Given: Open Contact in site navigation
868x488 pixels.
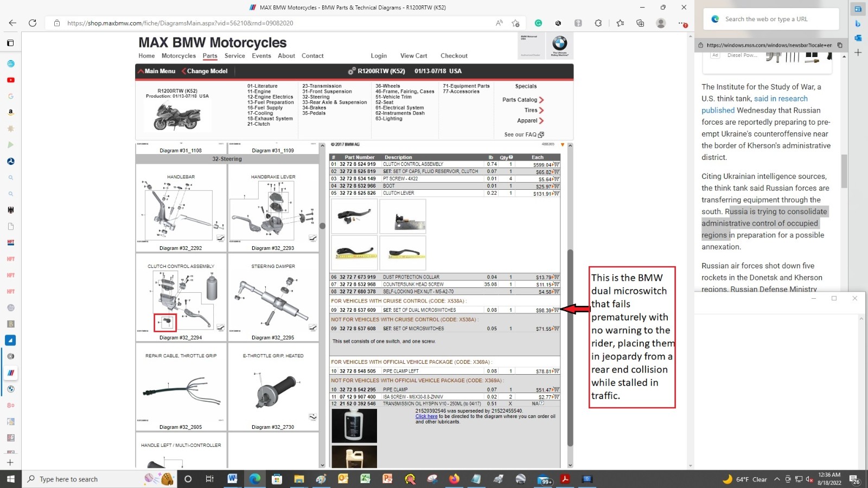Looking at the screenshot, I should tap(312, 56).
